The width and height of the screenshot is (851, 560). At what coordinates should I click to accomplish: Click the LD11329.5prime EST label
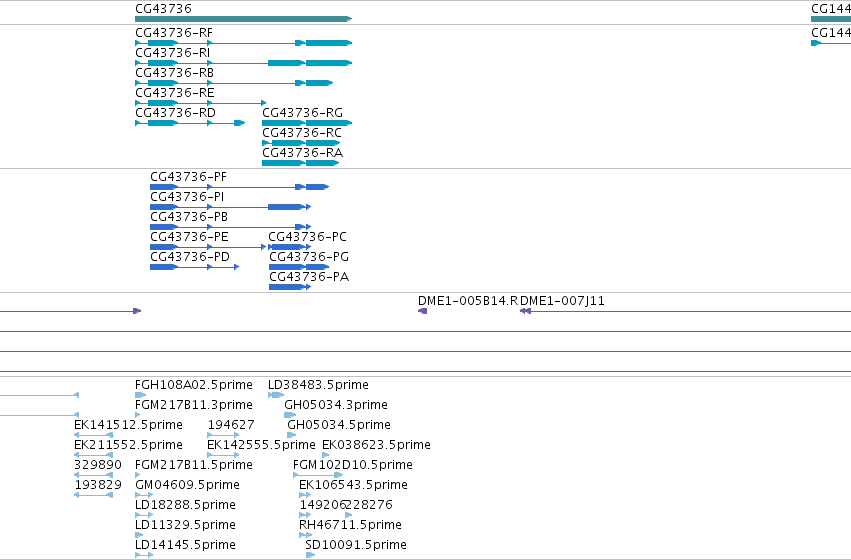coord(185,526)
